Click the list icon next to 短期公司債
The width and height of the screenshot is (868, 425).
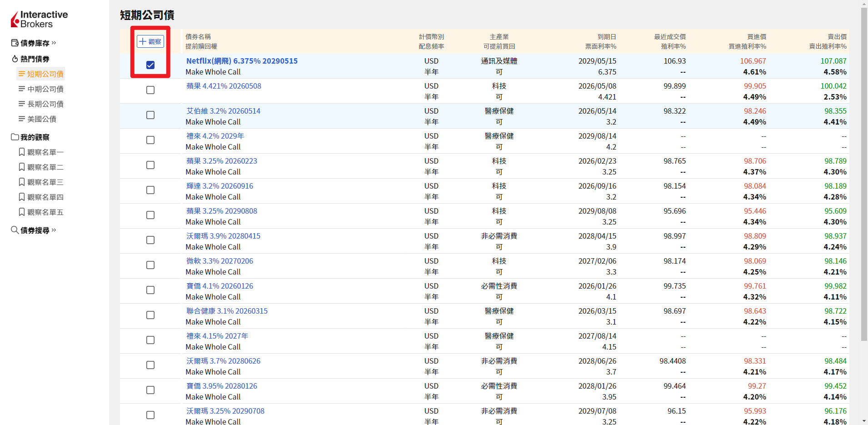21,74
